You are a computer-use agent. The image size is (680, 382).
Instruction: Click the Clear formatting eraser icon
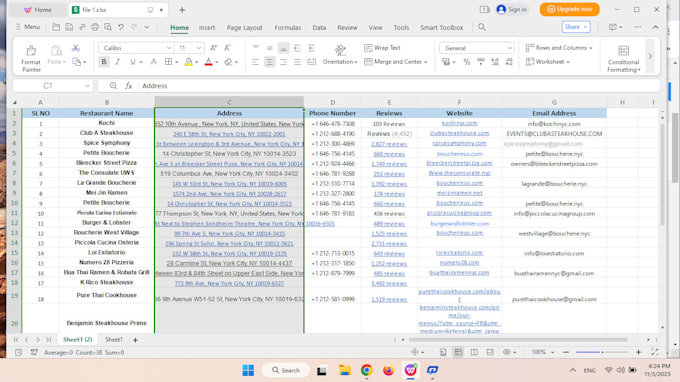tap(228, 62)
